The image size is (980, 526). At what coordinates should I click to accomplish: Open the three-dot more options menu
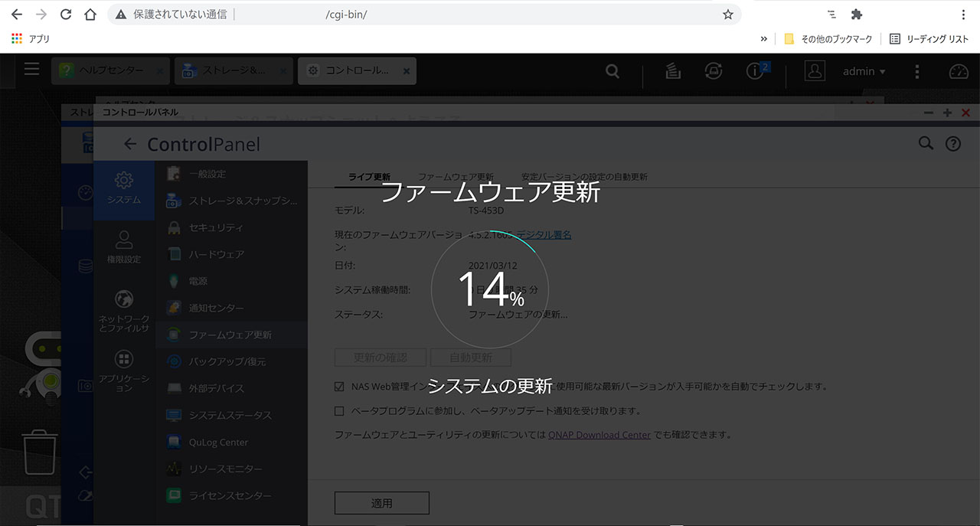pyautogui.click(x=917, y=71)
